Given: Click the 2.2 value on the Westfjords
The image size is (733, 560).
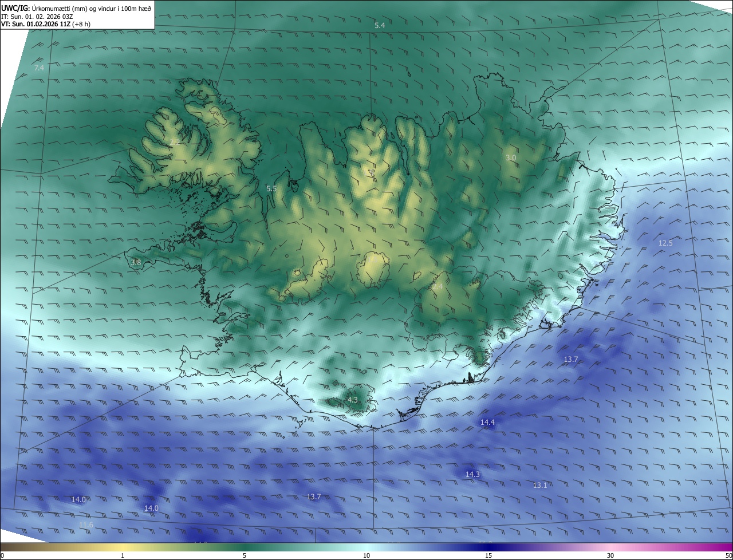Looking at the screenshot, I should [175, 141].
